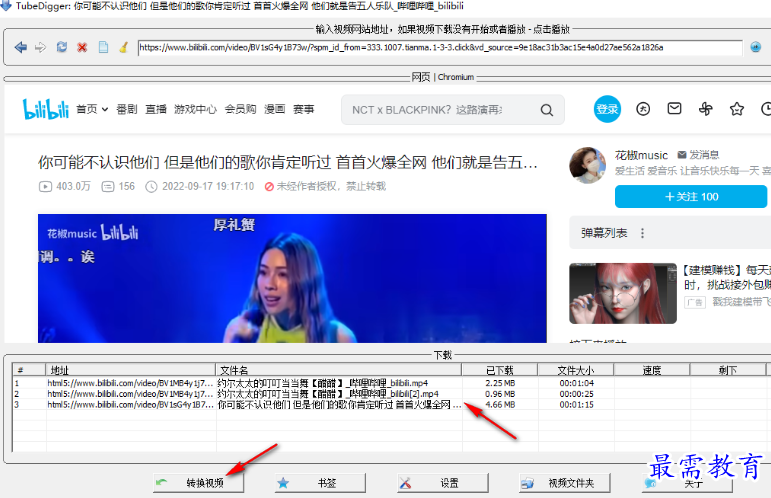Click the blank page icon in toolbar

point(103,47)
